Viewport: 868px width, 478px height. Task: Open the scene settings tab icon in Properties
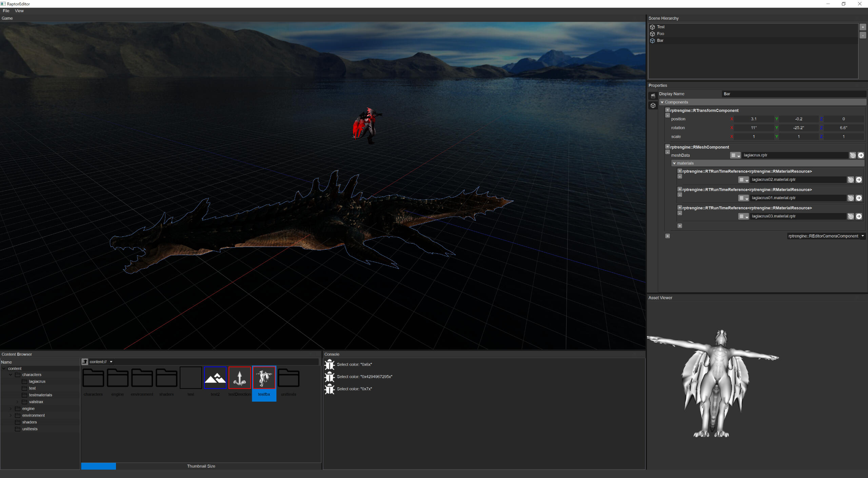tap(653, 96)
